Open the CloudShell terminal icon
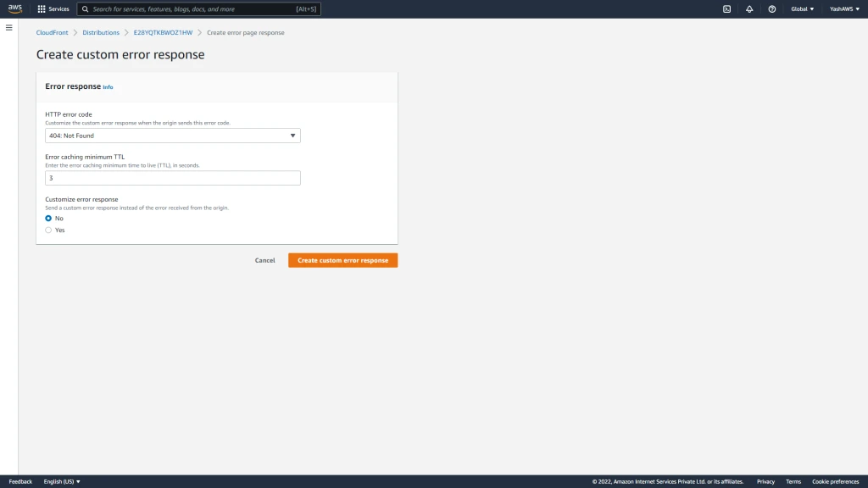The image size is (868, 488). point(726,8)
